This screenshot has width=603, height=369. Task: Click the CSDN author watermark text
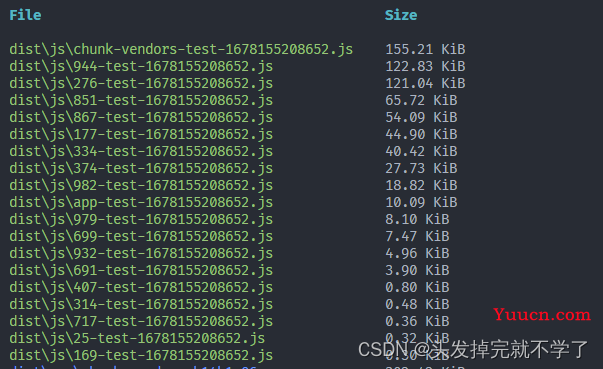[473, 350]
